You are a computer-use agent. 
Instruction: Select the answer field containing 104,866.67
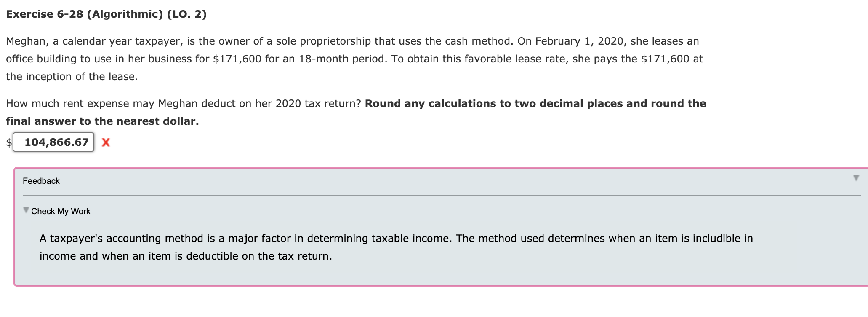coord(53,142)
